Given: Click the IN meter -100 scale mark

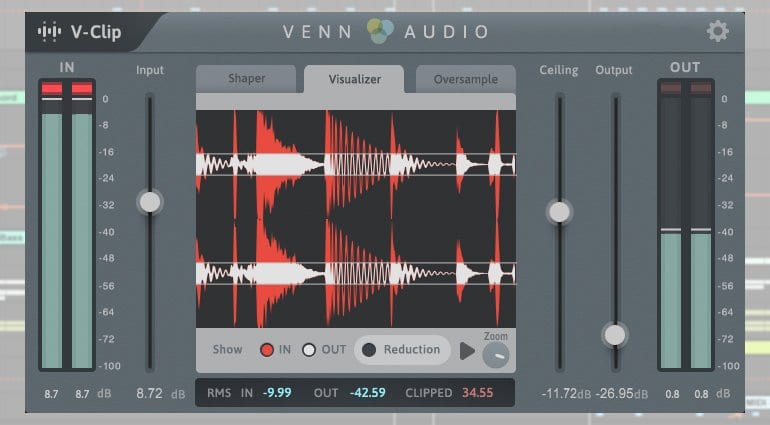Looking at the screenshot, I should click(x=110, y=366).
